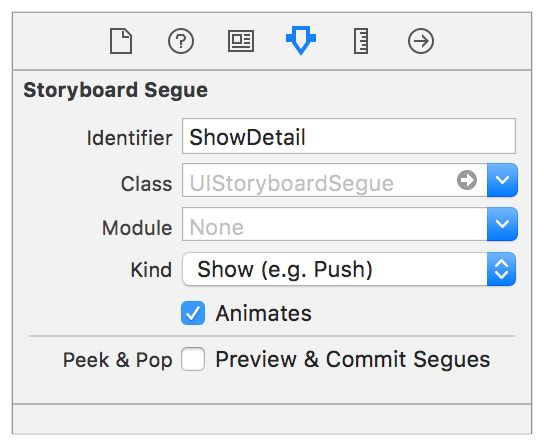Click the Peek & Pop label
Screen dimensions: 544x446
point(118,360)
